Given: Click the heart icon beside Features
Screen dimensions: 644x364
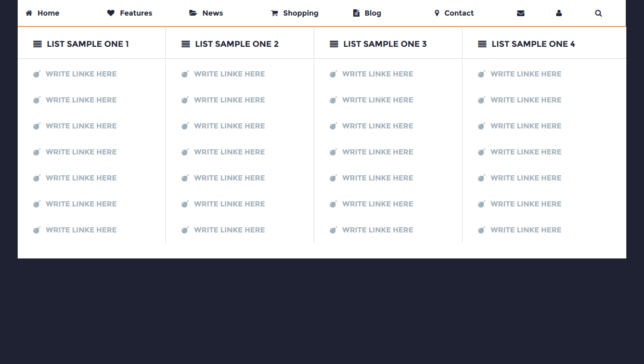Looking at the screenshot, I should (x=111, y=13).
